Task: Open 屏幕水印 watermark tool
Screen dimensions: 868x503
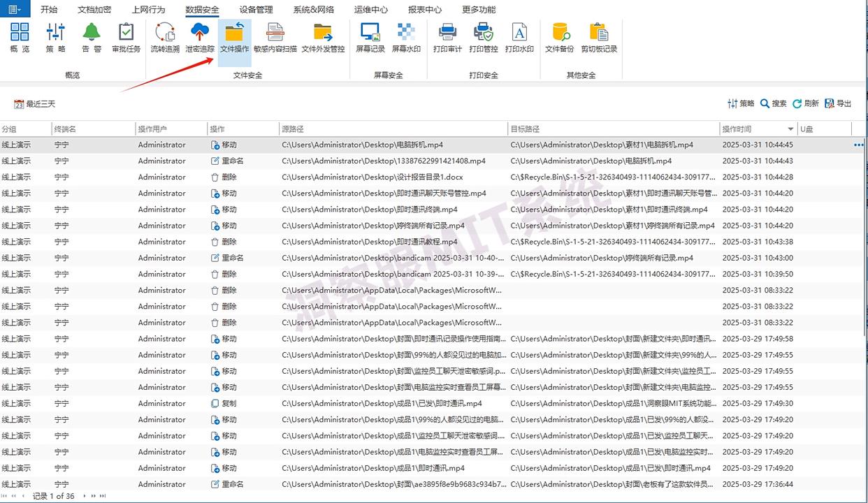Action: 406,38
